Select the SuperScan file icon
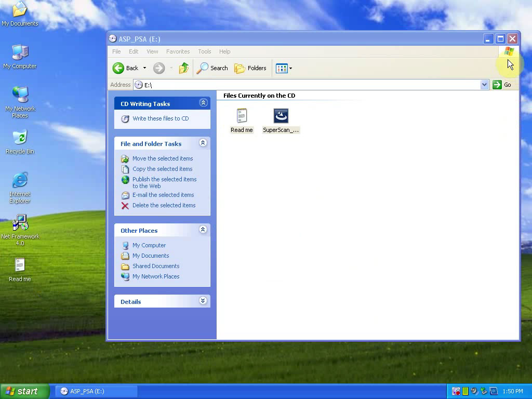Viewport: 532px width, 399px height. coord(281,121)
